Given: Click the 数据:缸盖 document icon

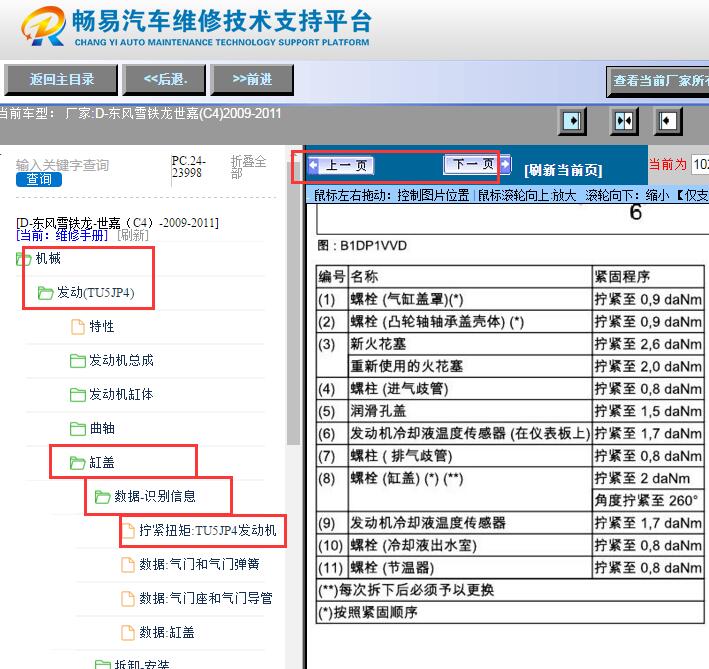Looking at the screenshot, I should tap(128, 632).
